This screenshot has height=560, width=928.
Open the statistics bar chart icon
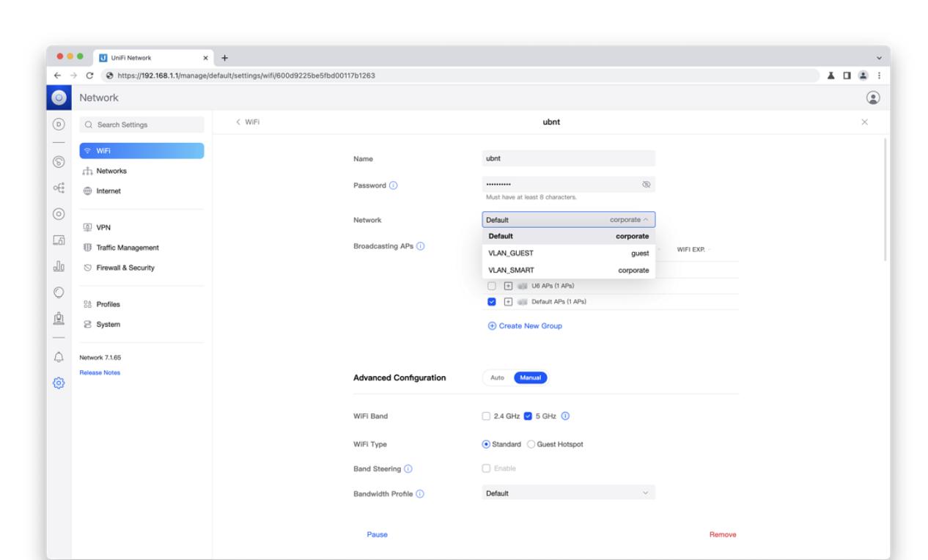[59, 268]
